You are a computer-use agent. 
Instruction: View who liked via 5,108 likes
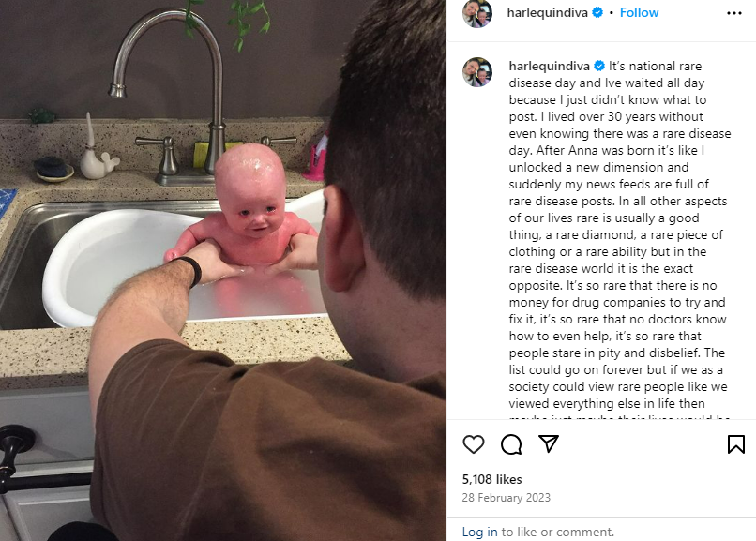491,479
